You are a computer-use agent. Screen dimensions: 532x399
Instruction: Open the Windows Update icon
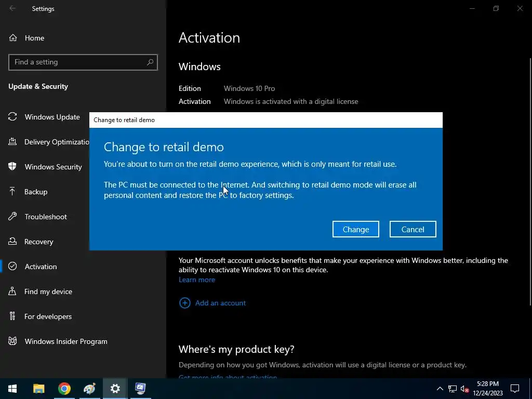click(12, 117)
